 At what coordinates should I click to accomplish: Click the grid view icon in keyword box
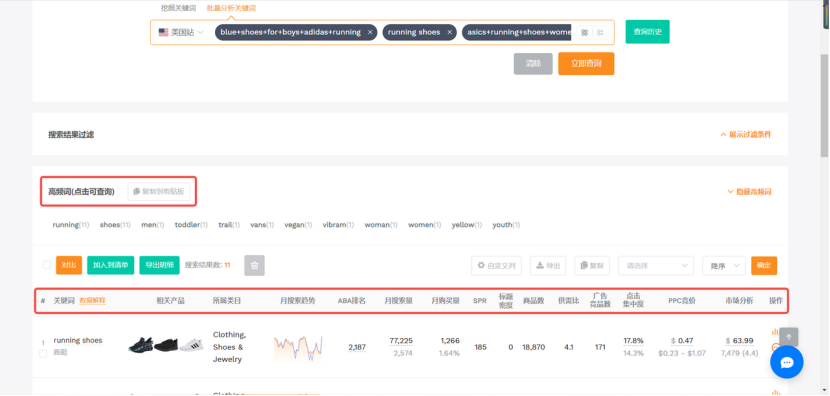coord(584,32)
